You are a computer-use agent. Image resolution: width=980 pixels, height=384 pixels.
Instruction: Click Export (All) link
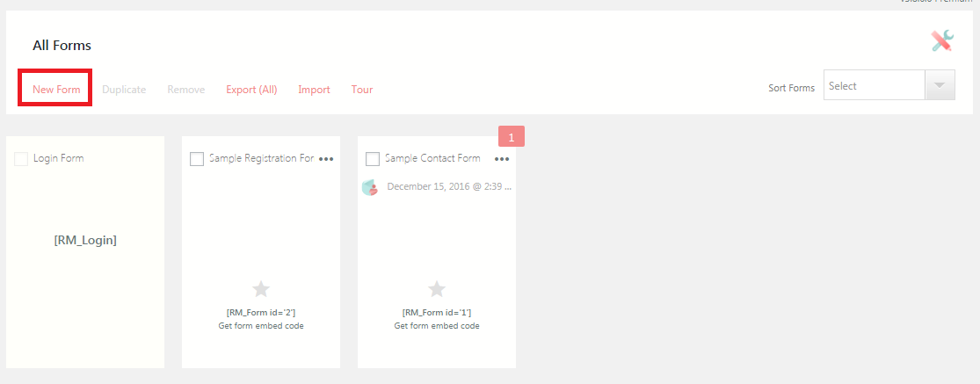251,90
